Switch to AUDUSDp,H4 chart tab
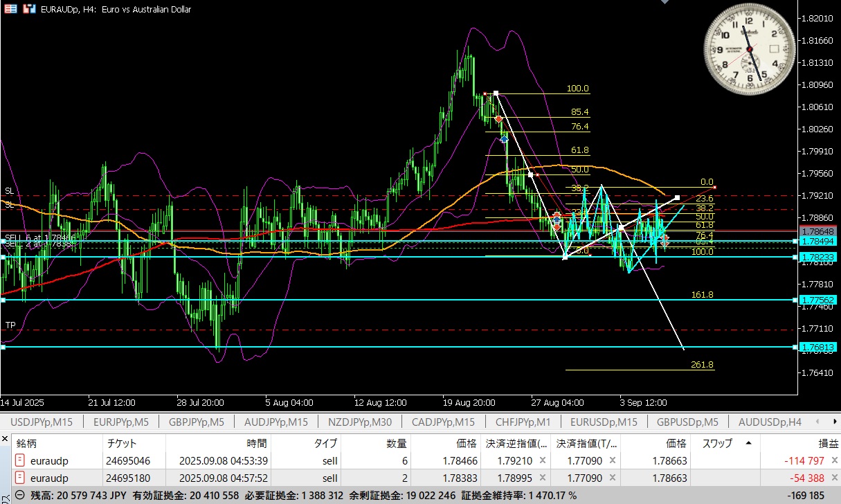Screen dimensions: 841x504 click(770, 422)
